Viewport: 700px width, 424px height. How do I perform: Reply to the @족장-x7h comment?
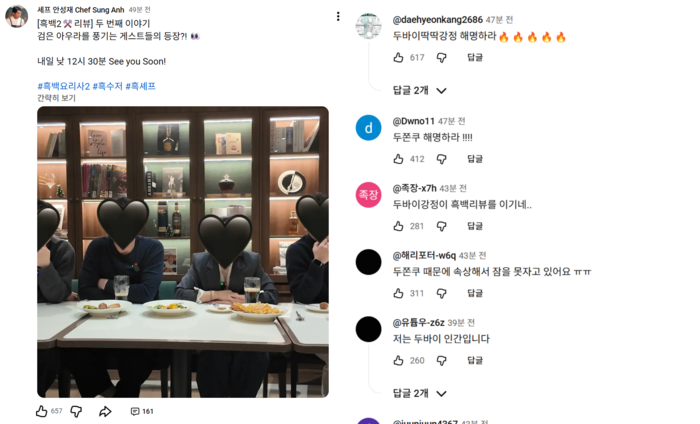[475, 226]
